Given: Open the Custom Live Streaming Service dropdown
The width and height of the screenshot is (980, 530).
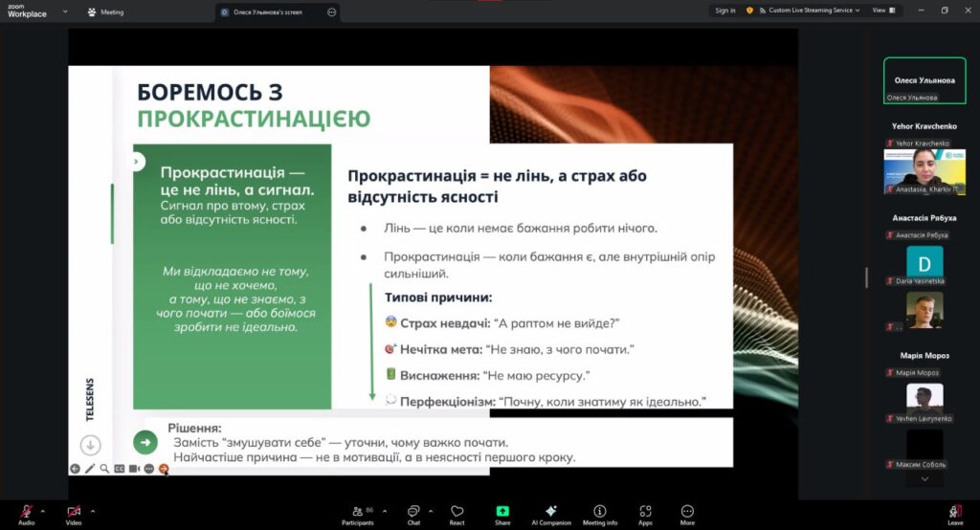Looking at the screenshot, I should 813,11.
